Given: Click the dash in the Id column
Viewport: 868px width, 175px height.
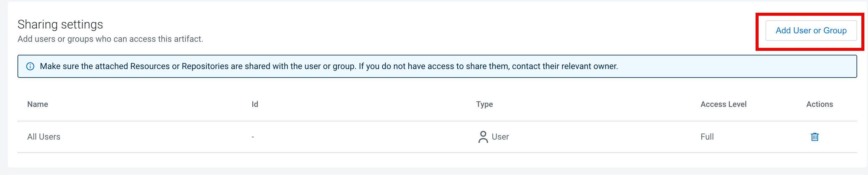Looking at the screenshot, I should [253, 137].
